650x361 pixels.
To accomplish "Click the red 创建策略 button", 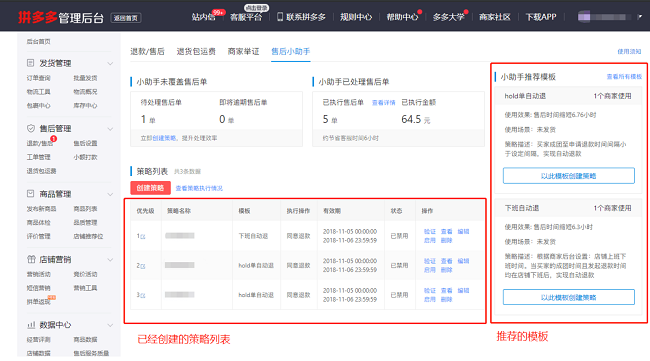I will click(x=150, y=188).
